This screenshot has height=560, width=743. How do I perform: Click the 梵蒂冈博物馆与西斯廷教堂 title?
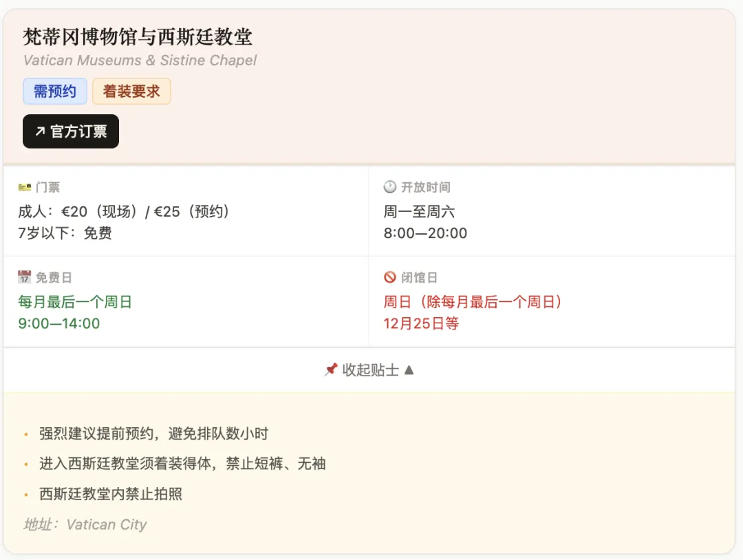[138, 36]
